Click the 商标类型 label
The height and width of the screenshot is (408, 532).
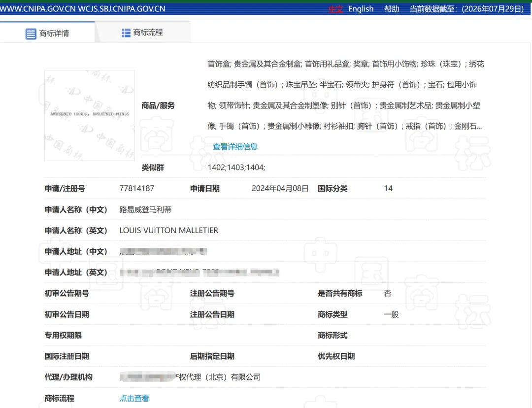click(332, 314)
